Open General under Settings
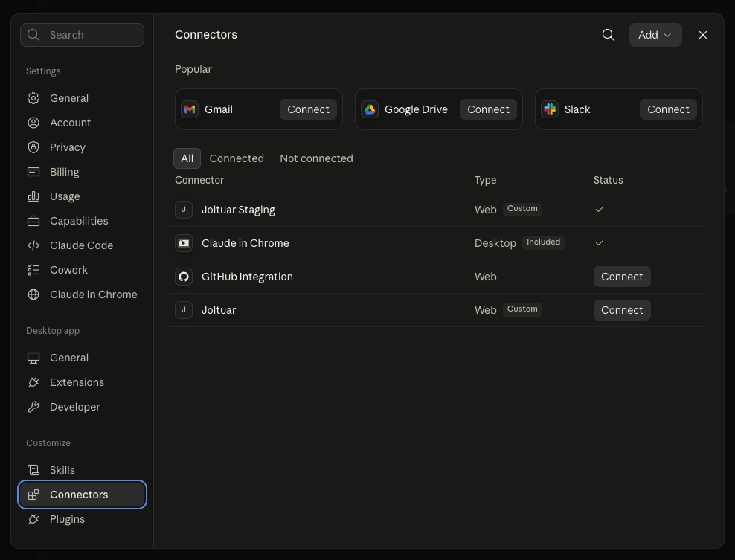 click(x=82, y=98)
